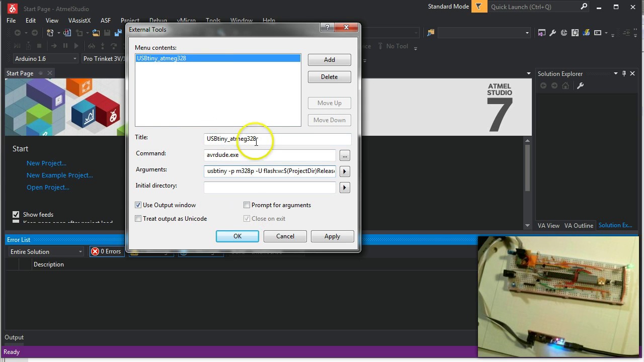Open the search combo box in top toolbar
Screen dimensions: 644x362
tap(527, 33)
